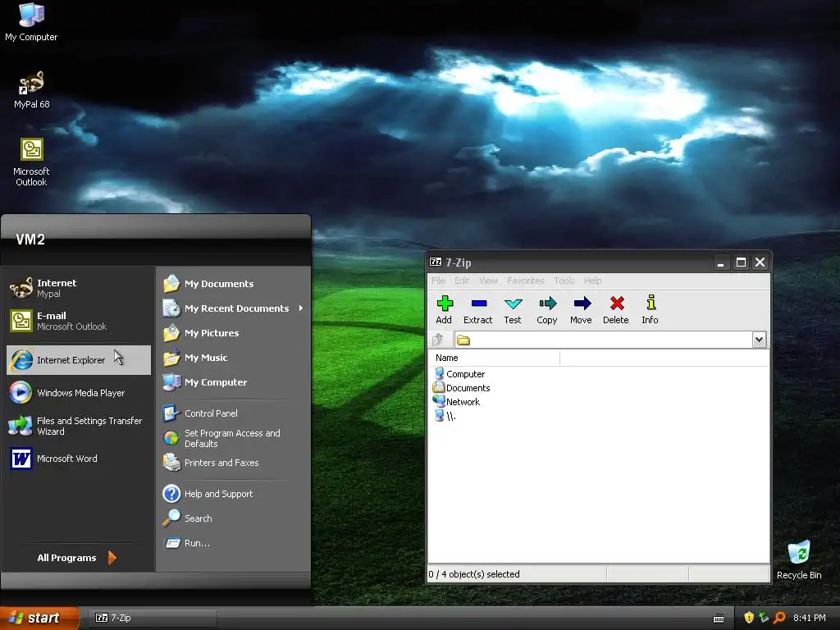Select the Documents item in 7-Zip list
The height and width of the screenshot is (630, 840).
point(462,388)
